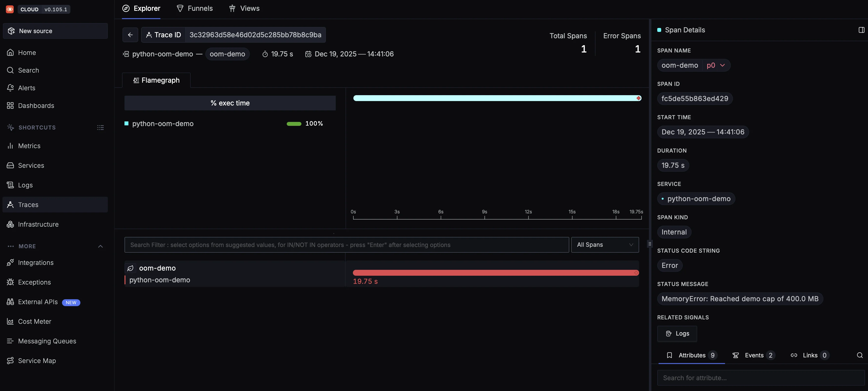Toggle the Span Details panel layout icon
Viewport: 868px width, 391px height.
click(861, 30)
